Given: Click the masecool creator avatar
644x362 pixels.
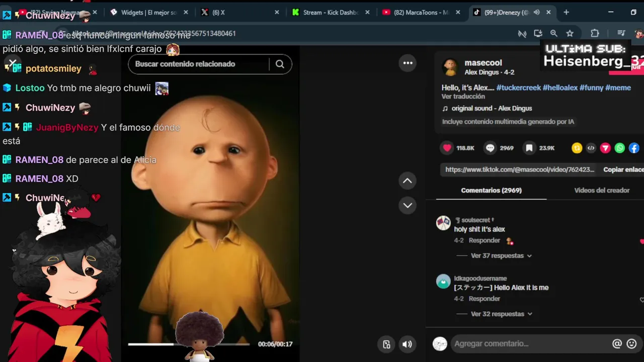Looking at the screenshot, I should (450, 67).
